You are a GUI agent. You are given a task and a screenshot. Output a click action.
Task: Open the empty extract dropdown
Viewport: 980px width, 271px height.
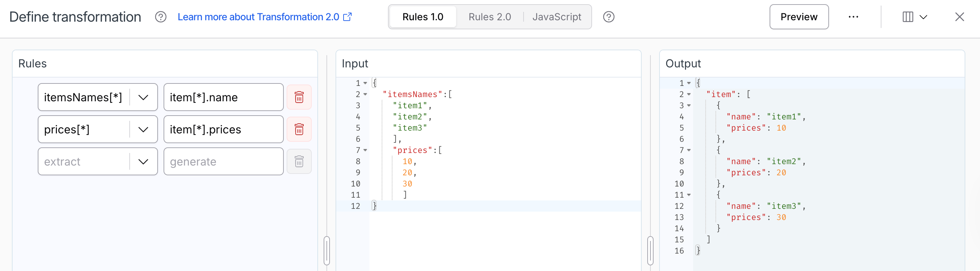(143, 162)
